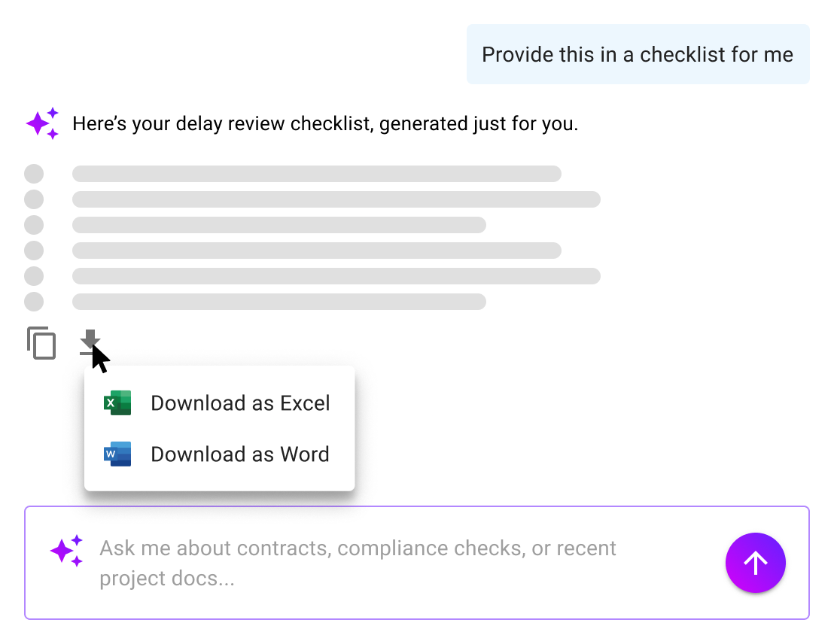Click the copy pages icon below the list

click(43, 343)
